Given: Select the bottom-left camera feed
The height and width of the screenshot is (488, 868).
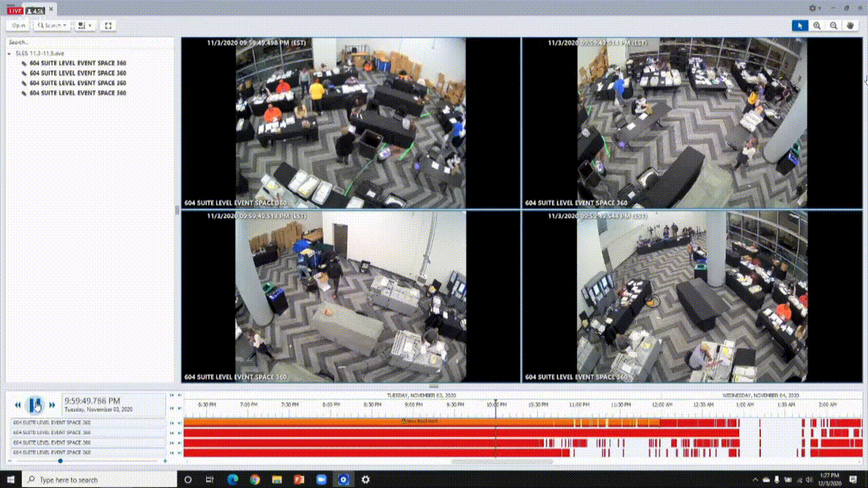Looking at the screenshot, I should (351, 296).
